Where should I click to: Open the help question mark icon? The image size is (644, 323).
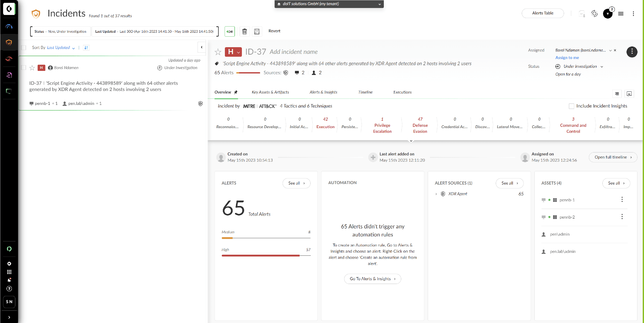pos(9,289)
